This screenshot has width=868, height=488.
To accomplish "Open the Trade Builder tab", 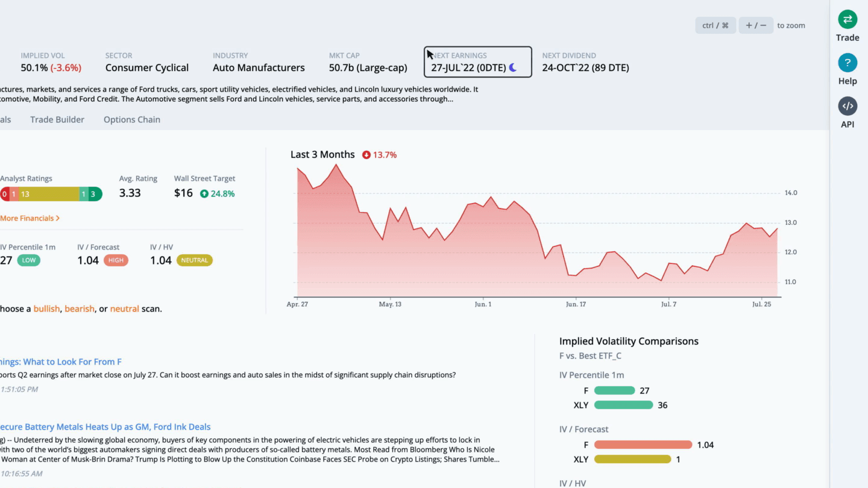I will pyautogui.click(x=57, y=119).
